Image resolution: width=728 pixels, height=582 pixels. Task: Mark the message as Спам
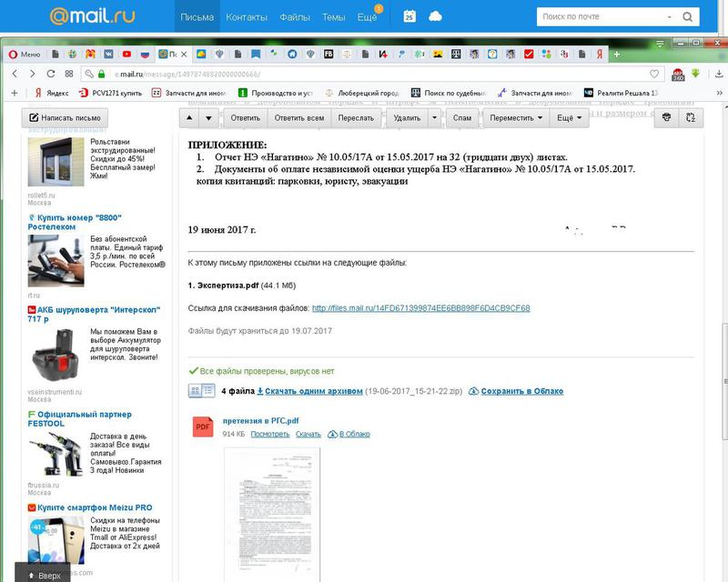(462, 118)
